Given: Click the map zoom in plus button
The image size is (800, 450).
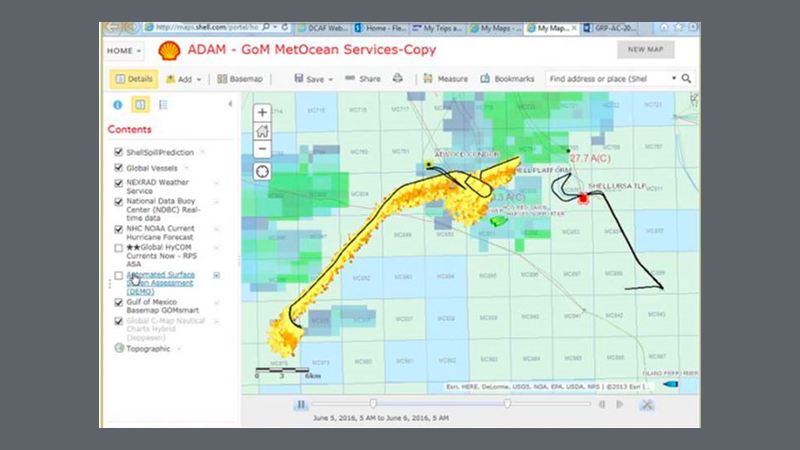Looking at the screenshot, I should [262, 113].
